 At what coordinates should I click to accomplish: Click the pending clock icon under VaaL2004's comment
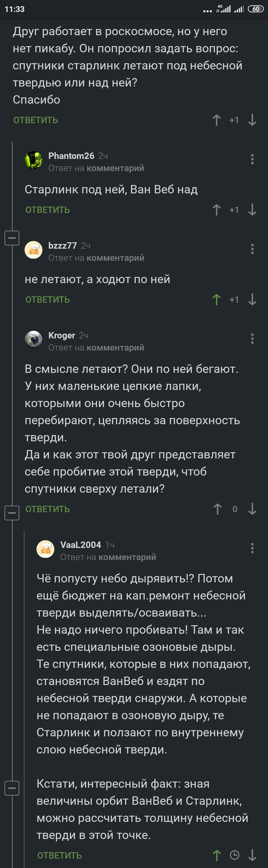click(x=235, y=855)
